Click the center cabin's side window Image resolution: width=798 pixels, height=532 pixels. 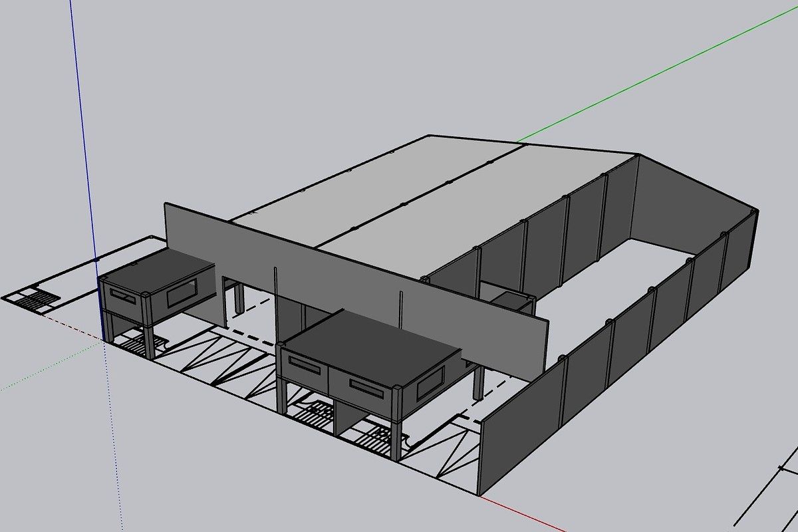click(x=430, y=381)
